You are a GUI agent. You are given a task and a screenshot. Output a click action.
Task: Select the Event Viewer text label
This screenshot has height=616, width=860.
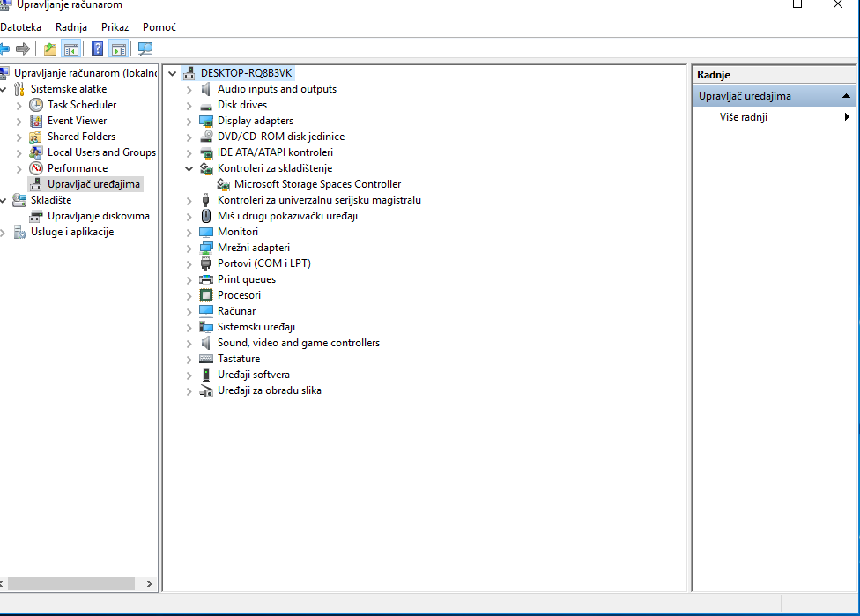click(78, 121)
